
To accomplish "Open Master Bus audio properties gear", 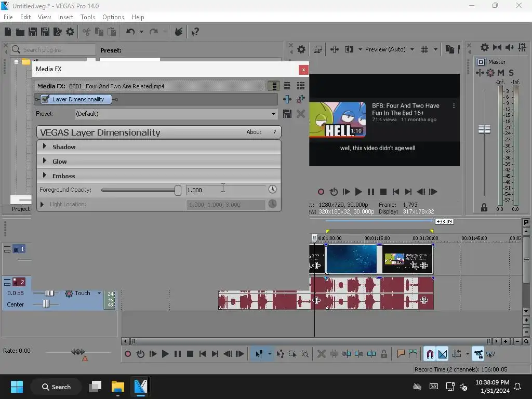I will click(x=485, y=47).
